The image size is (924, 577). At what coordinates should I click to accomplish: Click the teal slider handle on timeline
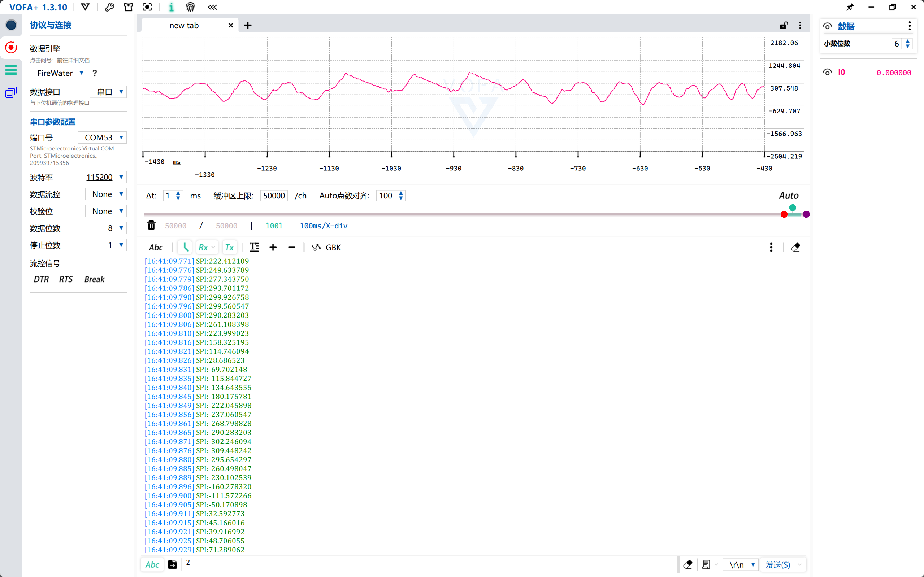pyautogui.click(x=793, y=207)
